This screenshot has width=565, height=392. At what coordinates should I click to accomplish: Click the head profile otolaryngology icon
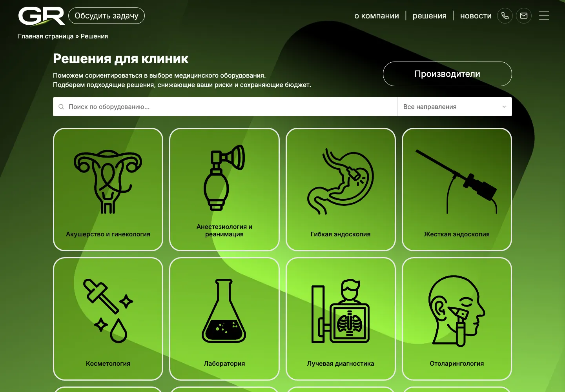click(x=457, y=311)
